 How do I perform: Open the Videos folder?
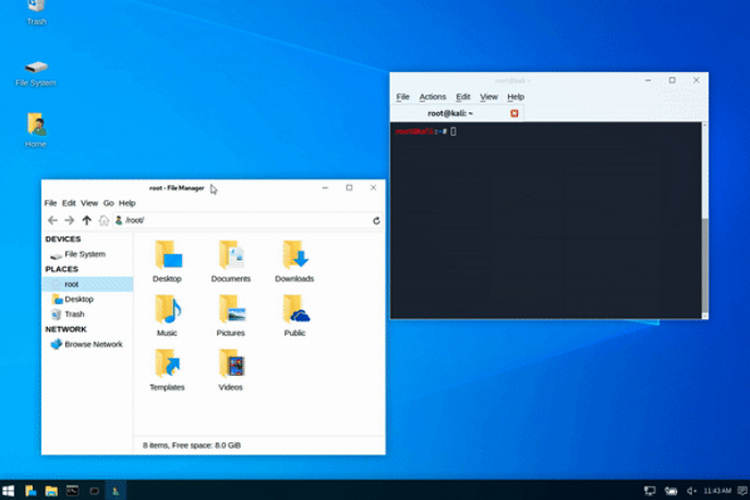[230, 369]
